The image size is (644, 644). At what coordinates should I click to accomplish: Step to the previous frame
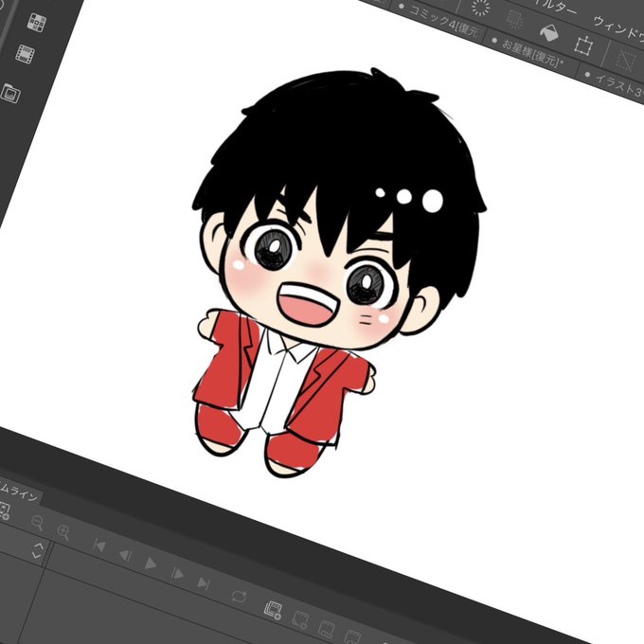[x=125, y=555]
